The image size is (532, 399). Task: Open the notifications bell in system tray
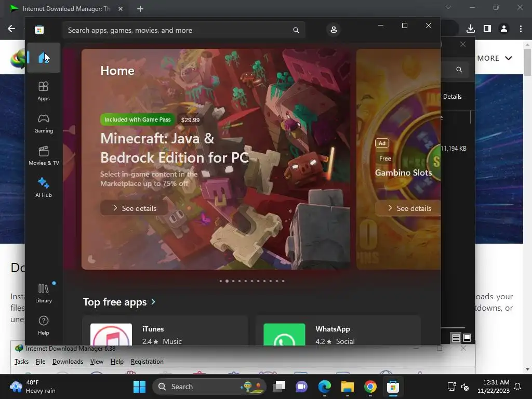(x=517, y=387)
